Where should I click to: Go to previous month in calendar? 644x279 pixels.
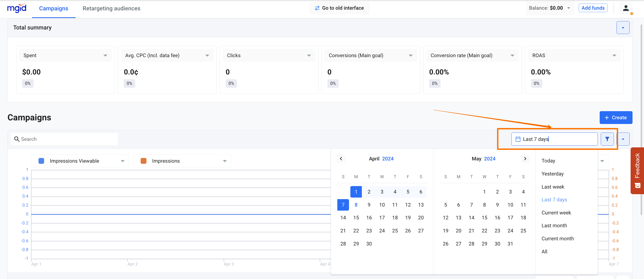point(341,158)
